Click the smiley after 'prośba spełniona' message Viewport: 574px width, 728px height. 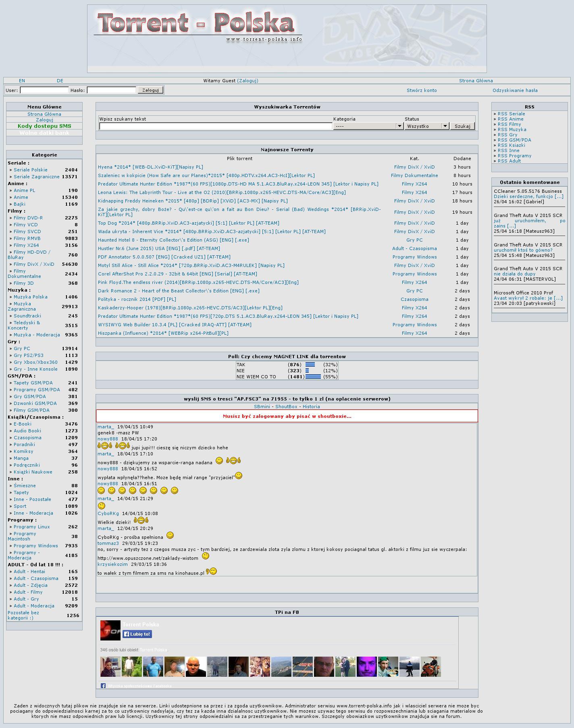click(x=170, y=535)
